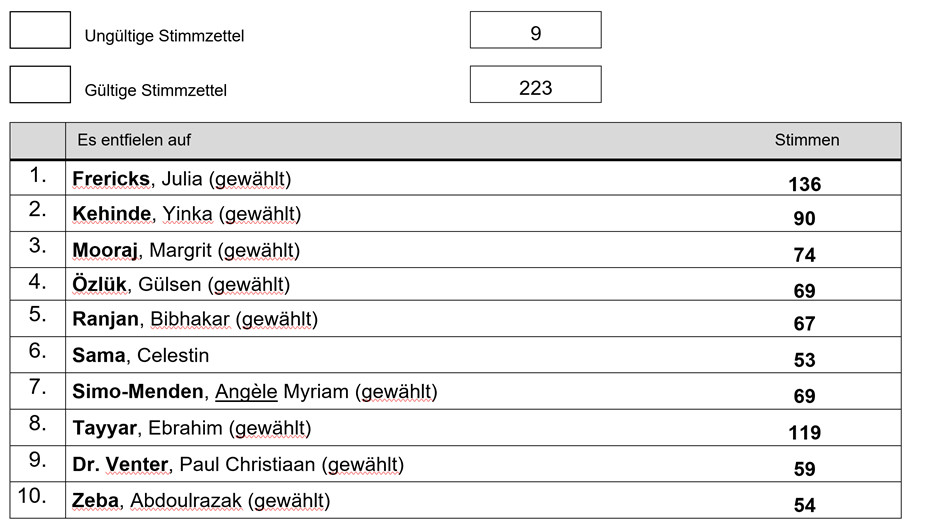Click the invalid ballots field showing 9
945x524 pixels.
(535, 30)
